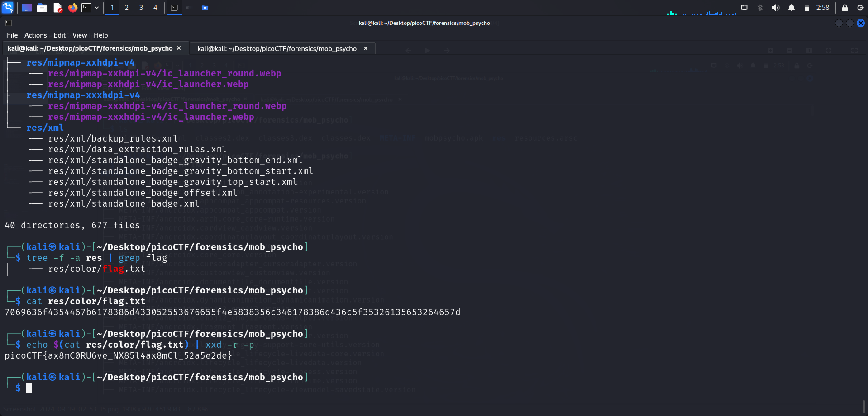
Task: Click the show desktop panel icon
Action: coord(27,8)
